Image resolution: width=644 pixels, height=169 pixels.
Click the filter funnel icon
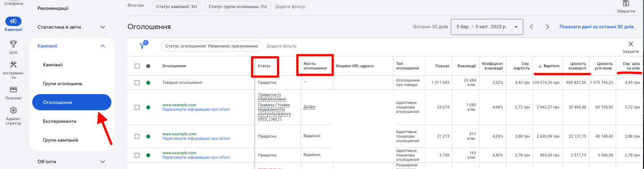coord(143,46)
